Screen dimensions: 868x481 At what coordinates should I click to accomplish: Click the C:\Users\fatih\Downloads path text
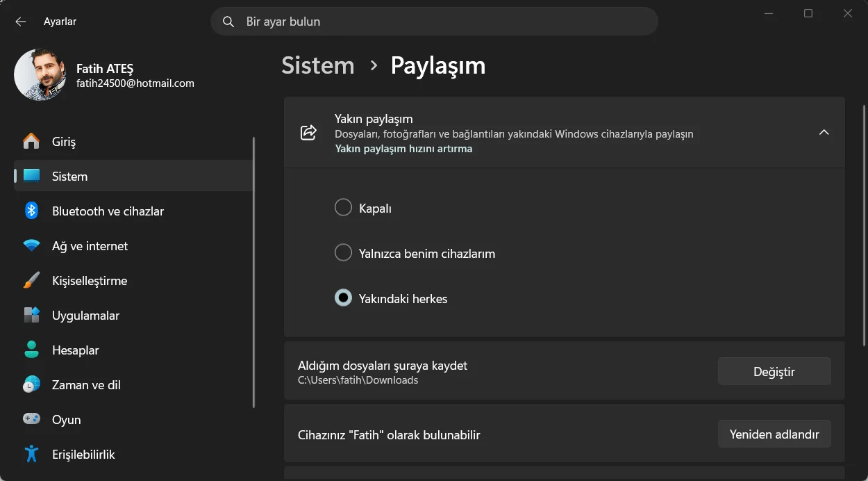click(358, 380)
